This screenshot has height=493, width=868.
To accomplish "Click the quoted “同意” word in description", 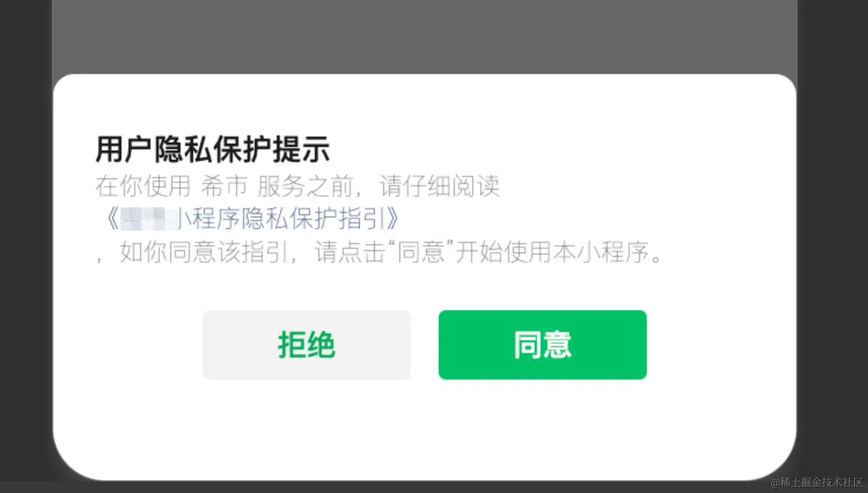I will 421,252.
